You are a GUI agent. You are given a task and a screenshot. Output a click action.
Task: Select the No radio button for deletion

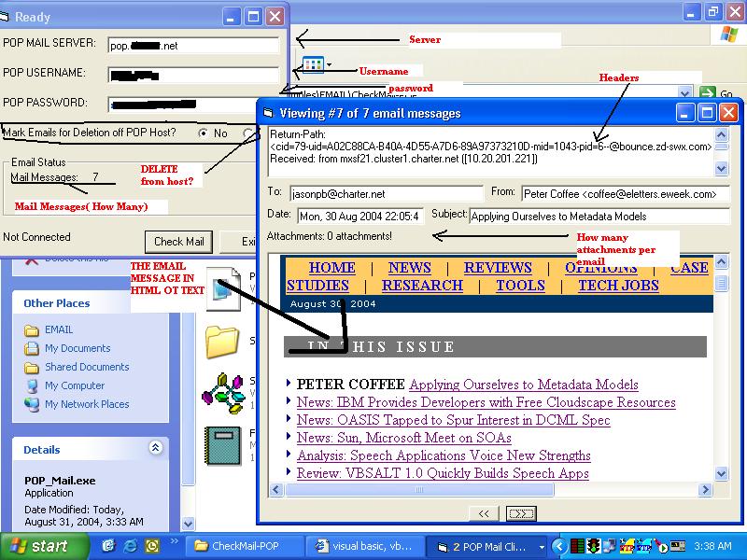tap(204, 133)
